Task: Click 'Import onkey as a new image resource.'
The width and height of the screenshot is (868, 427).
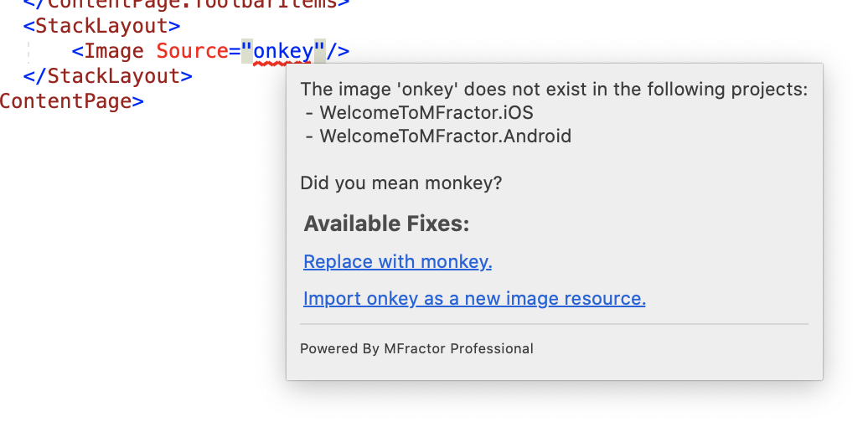Action: (474, 299)
